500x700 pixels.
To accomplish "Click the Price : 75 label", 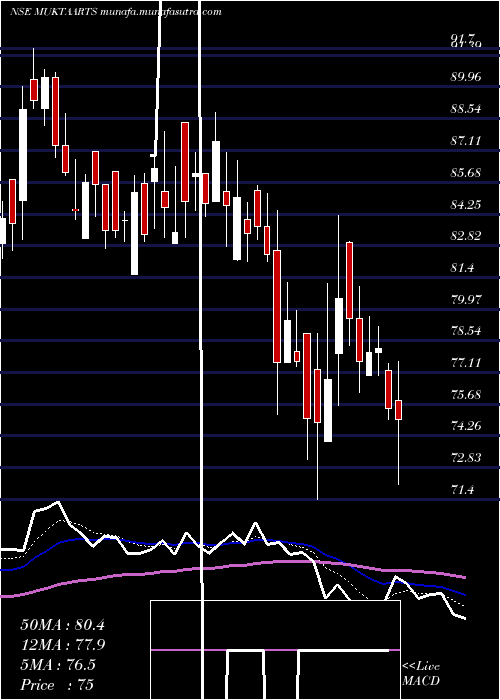I will [57, 685].
